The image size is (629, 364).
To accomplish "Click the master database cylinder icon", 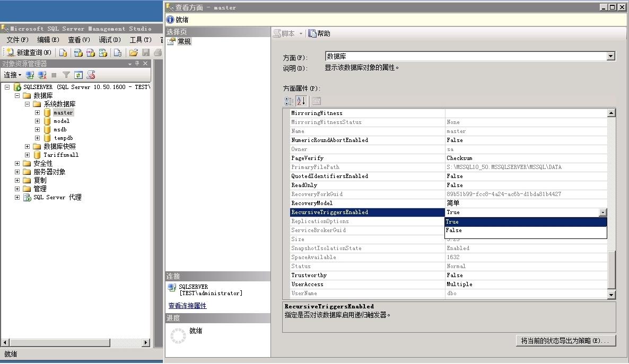I will [47, 113].
